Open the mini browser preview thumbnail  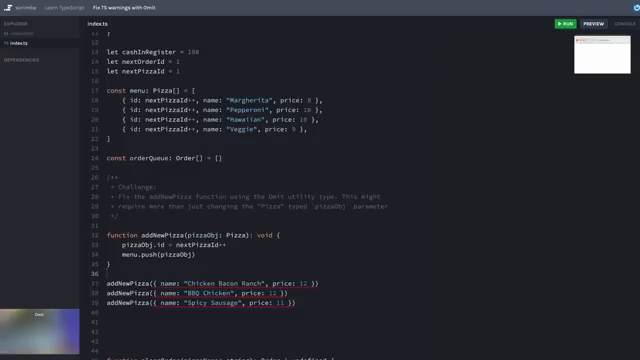(x=602, y=55)
